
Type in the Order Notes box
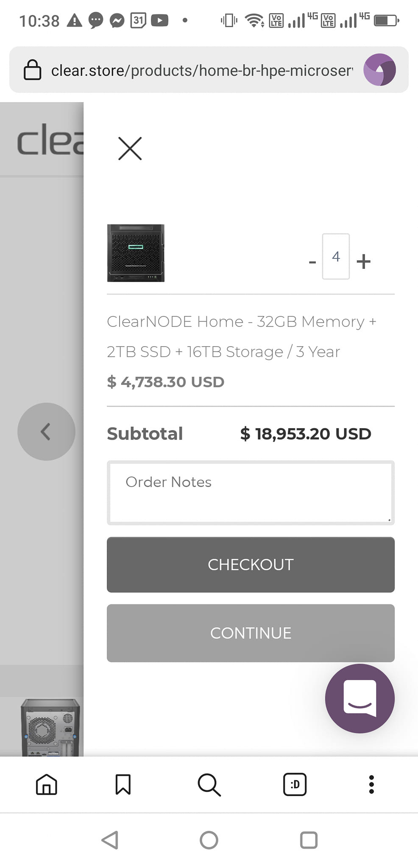point(251,492)
